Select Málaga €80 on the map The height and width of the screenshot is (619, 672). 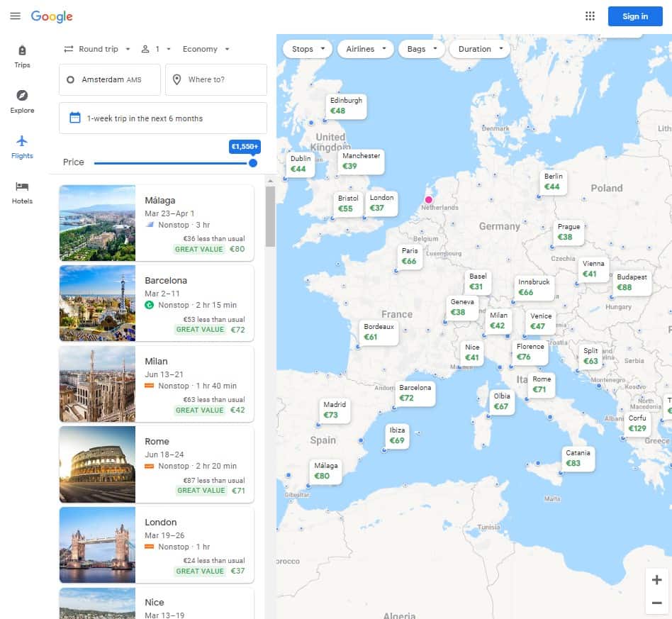coord(325,471)
